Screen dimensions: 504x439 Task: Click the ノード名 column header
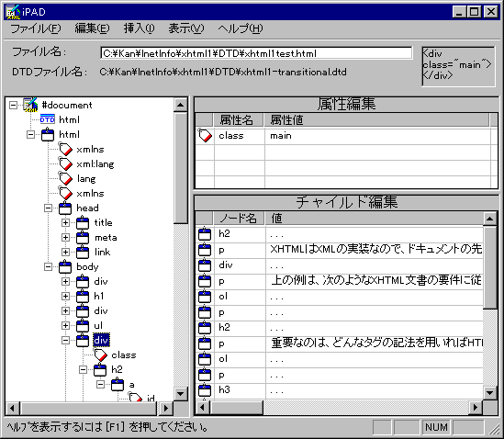239,219
